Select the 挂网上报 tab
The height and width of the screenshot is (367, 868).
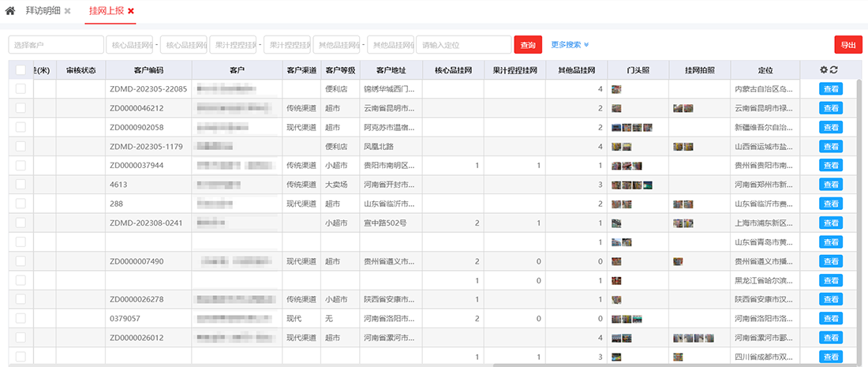coord(106,11)
